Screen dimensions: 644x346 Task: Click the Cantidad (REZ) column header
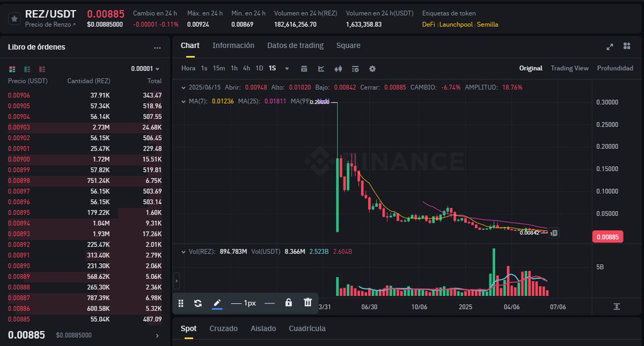89,82
